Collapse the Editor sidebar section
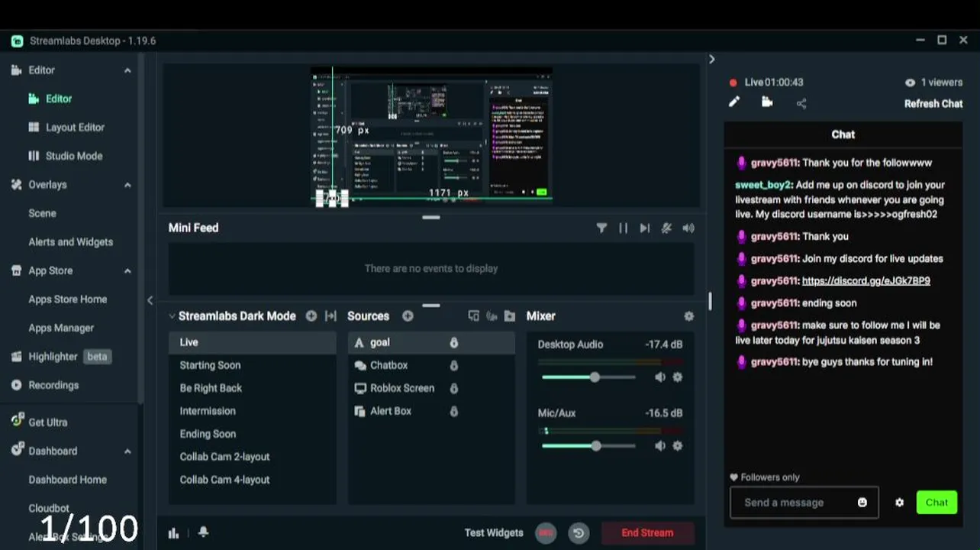The width and height of the screenshot is (980, 550). [x=127, y=70]
